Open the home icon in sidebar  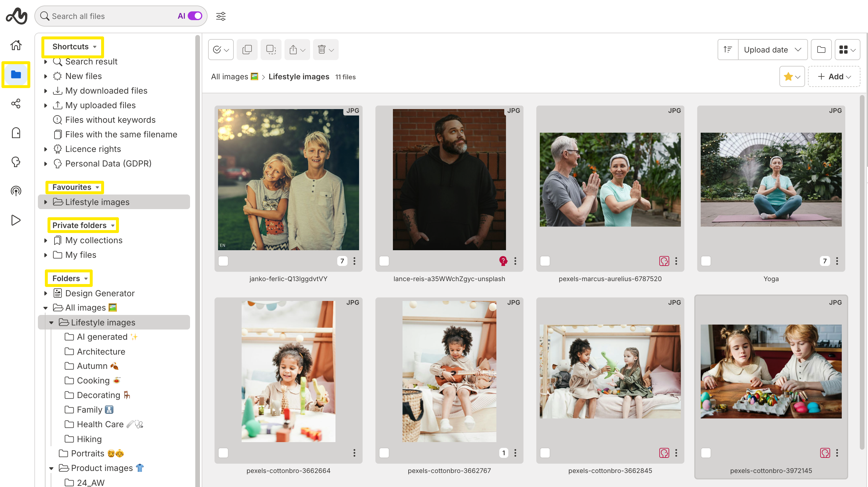coord(16,45)
